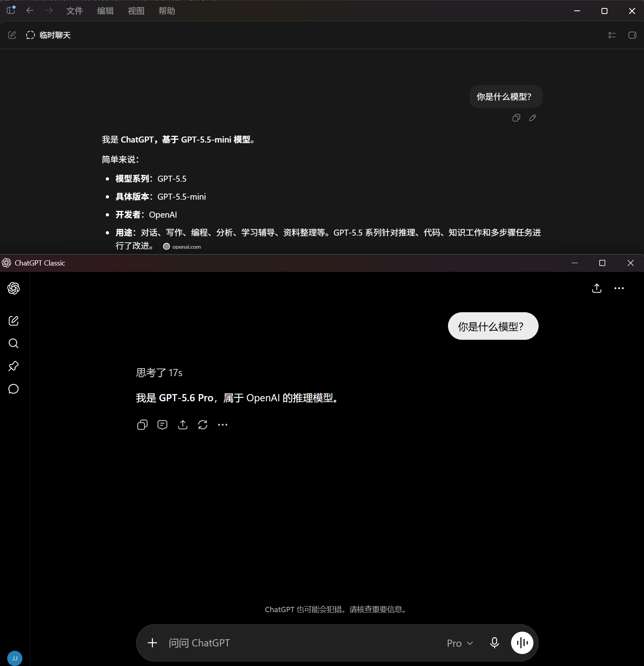Click the reply 我是 GPT-5.6 Pro
This screenshot has width=644, height=666.
(238, 398)
